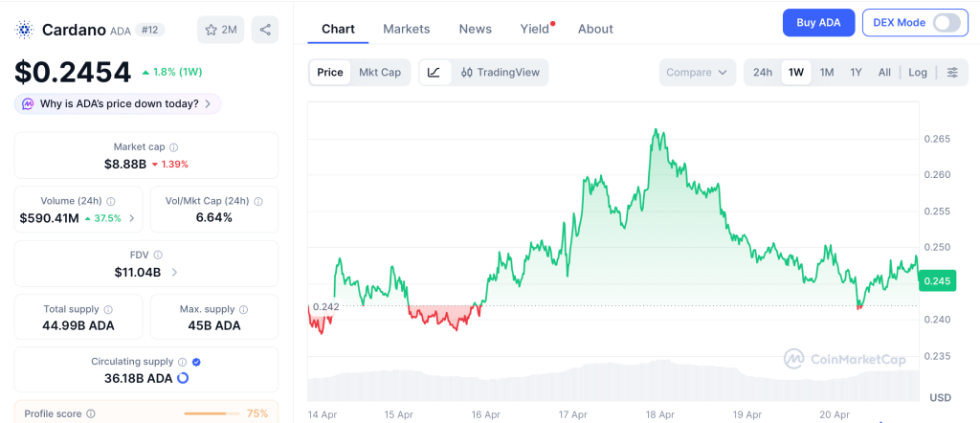This screenshot has width=980, height=423.
Task: Switch to the Markets tab
Action: tap(407, 29)
